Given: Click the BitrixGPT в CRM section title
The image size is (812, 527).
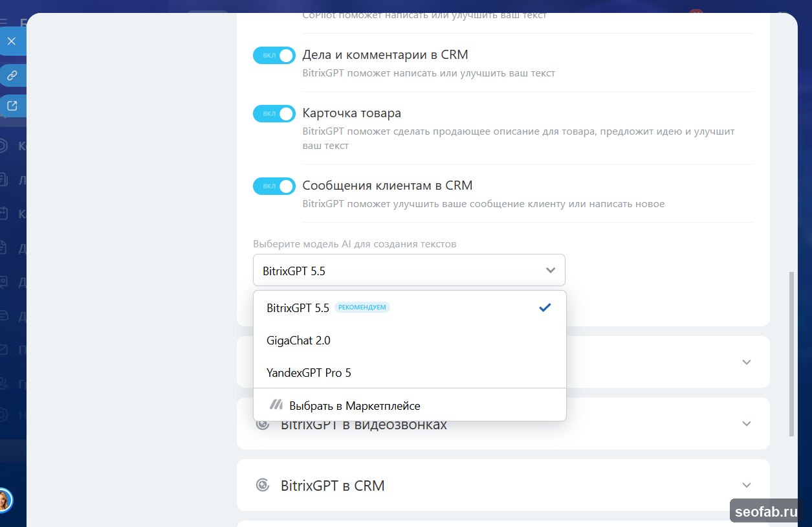Looking at the screenshot, I should coord(333,486).
